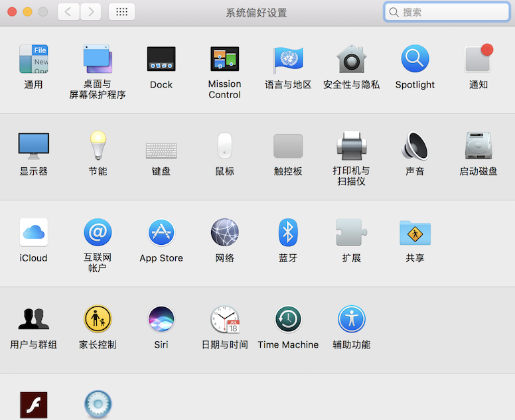The width and height of the screenshot is (515, 420).
Task: Click the 搜索 search field
Action: pyautogui.click(x=447, y=12)
